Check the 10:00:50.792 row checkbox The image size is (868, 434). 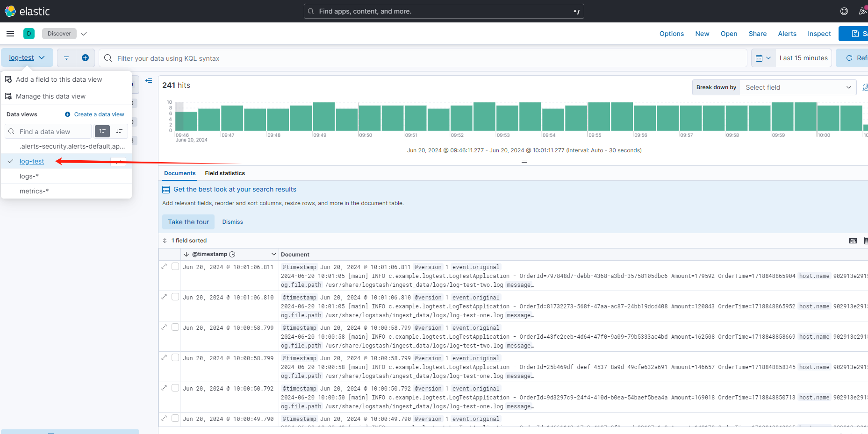click(175, 388)
